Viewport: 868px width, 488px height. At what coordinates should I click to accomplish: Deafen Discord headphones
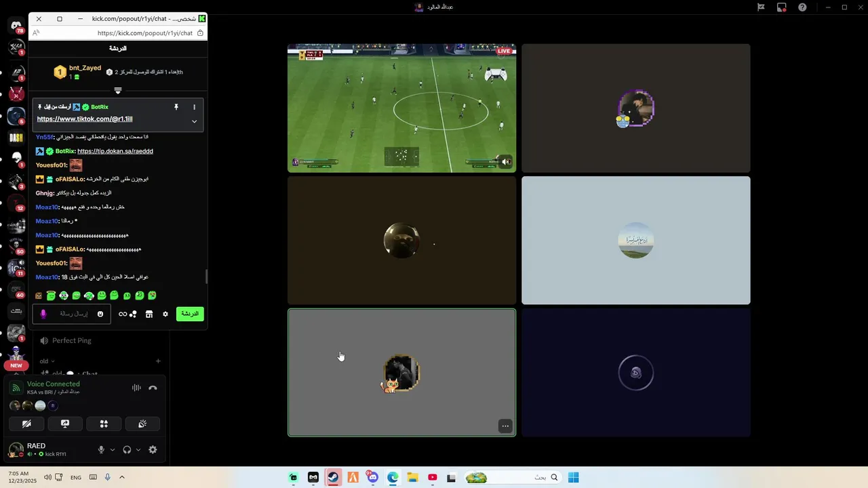click(127, 449)
